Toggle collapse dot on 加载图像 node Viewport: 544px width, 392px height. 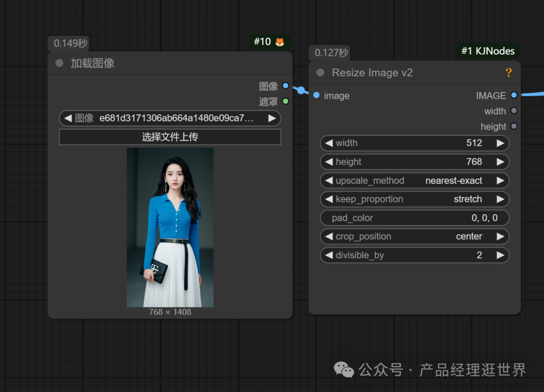click(59, 63)
